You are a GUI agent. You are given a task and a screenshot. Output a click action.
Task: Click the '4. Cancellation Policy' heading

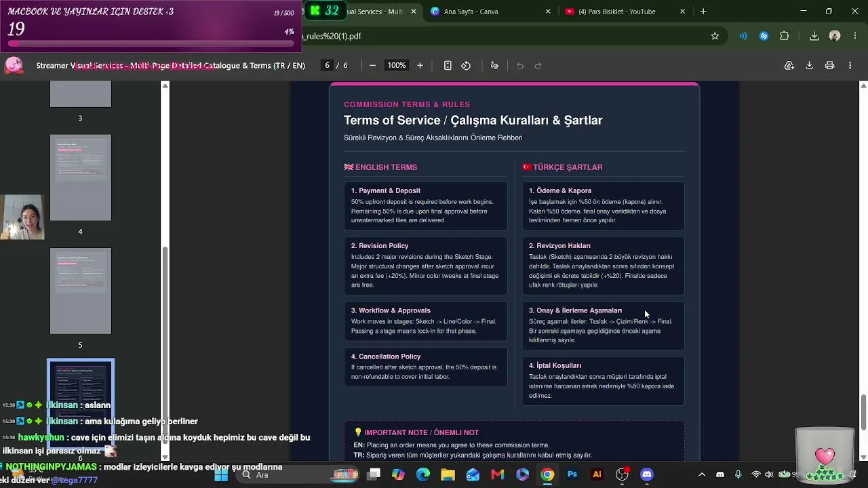pos(386,357)
